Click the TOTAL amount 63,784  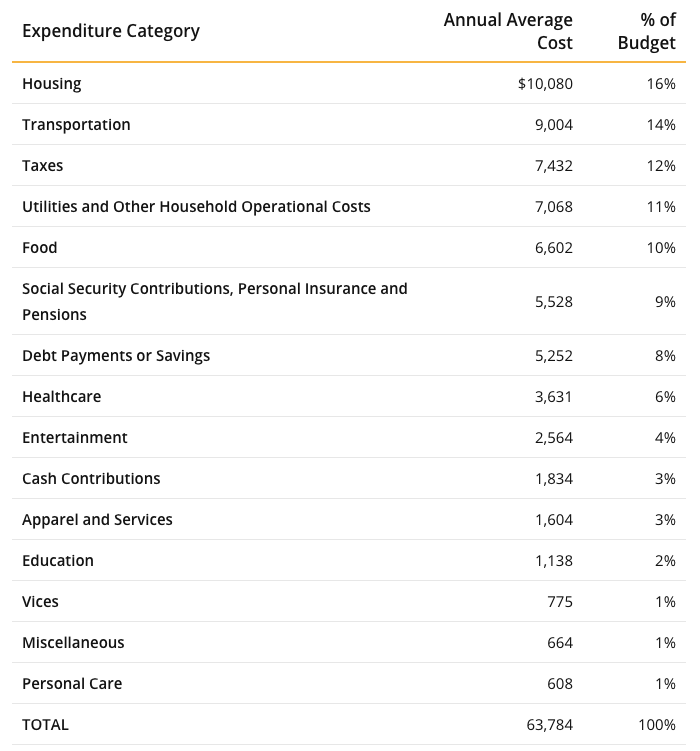click(549, 725)
